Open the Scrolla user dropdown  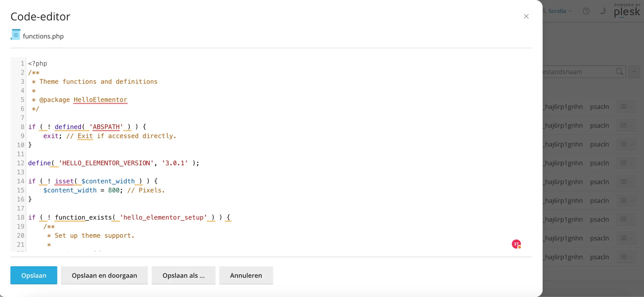click(557, 11)
